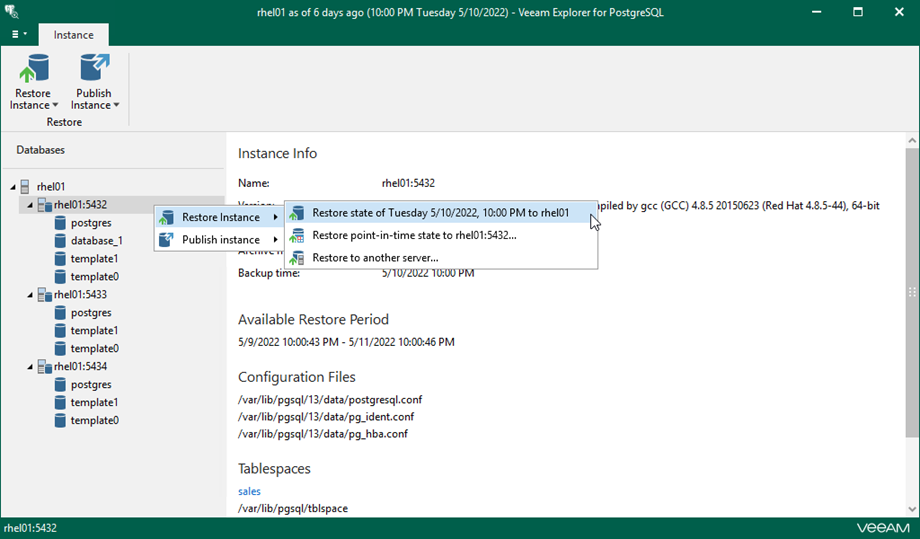This screenshot has width=920, height=539.
Task: Select postgres database icon under rhel01:5434
Action: (x=60, y=384)
